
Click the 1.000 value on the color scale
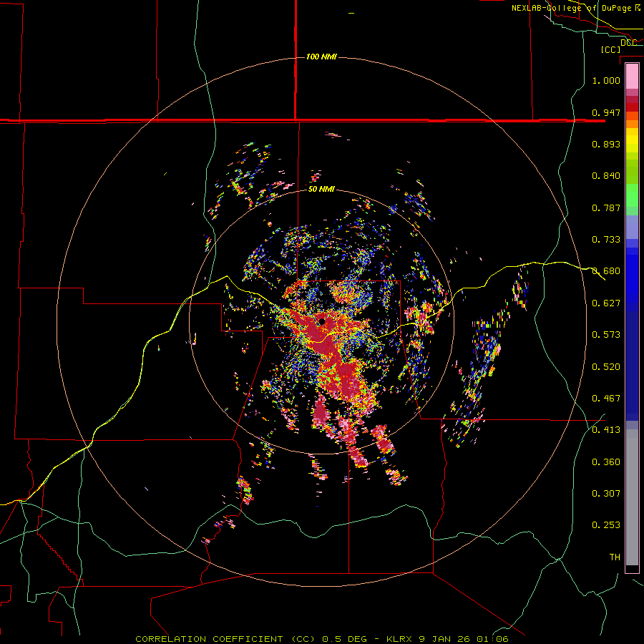tap(606, 80)
